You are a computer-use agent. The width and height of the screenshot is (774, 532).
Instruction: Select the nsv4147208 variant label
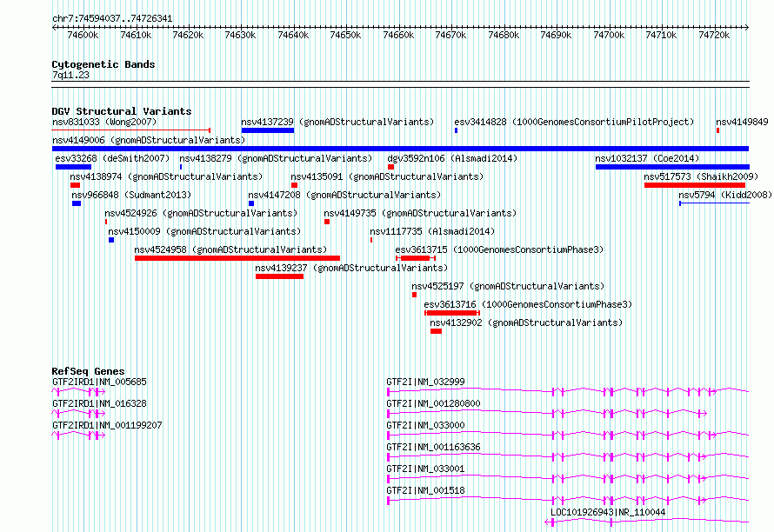pos(344,195)
